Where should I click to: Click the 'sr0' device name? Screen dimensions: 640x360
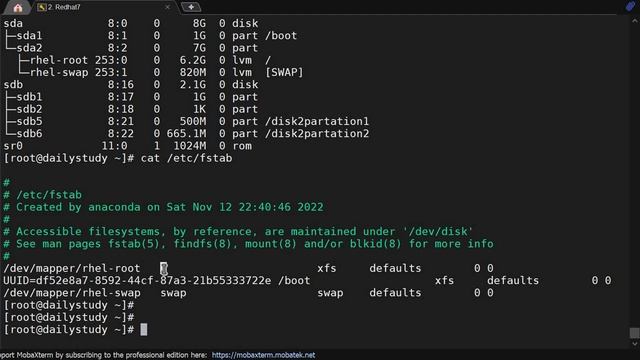click(13, 146)
